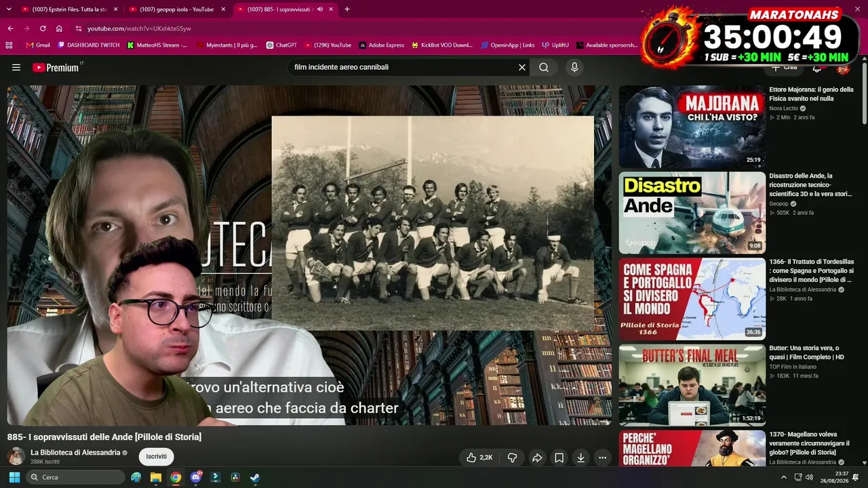Open KickBot VOD Downloader bookmark
This screenshot has height=488, width=868.
442,45
